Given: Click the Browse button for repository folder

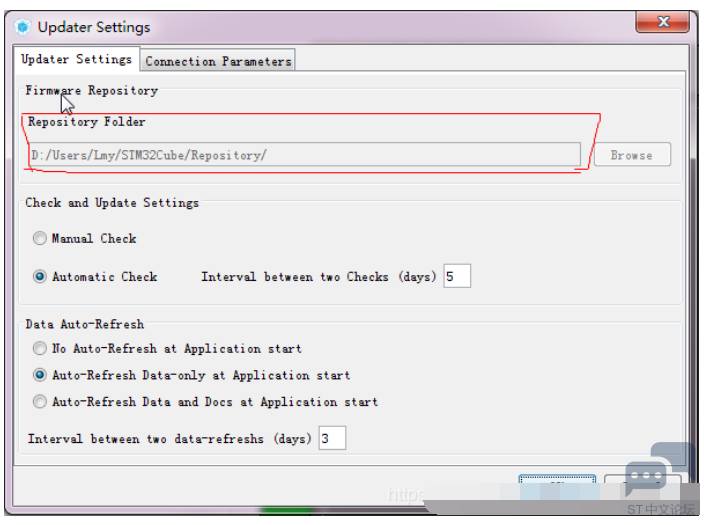Looking at the screenshot, I should click(x=632, y=155).
